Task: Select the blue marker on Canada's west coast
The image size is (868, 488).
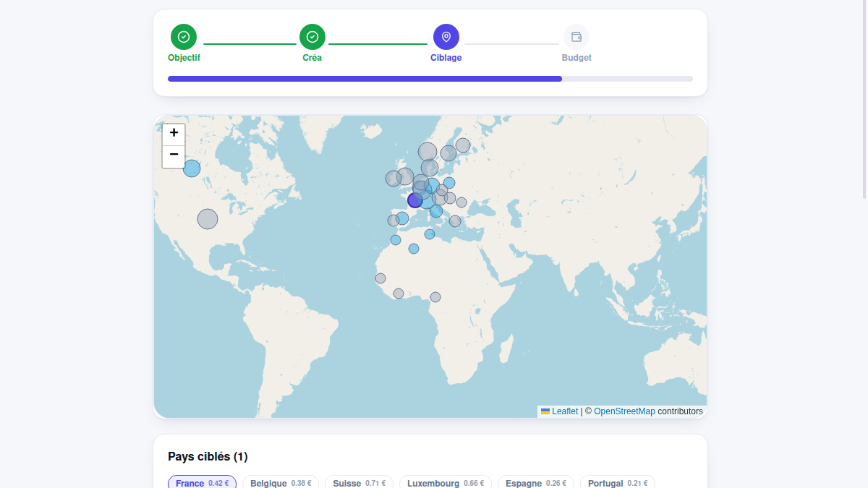Action: 192,168
